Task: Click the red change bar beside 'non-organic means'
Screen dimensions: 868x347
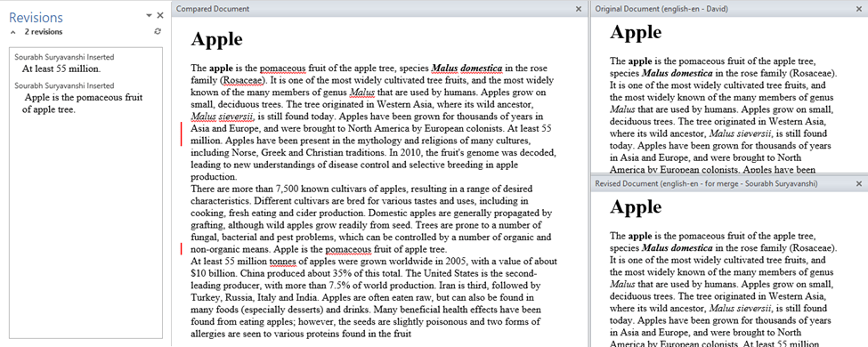Action: pyautogui.click(x=181, y=249)
